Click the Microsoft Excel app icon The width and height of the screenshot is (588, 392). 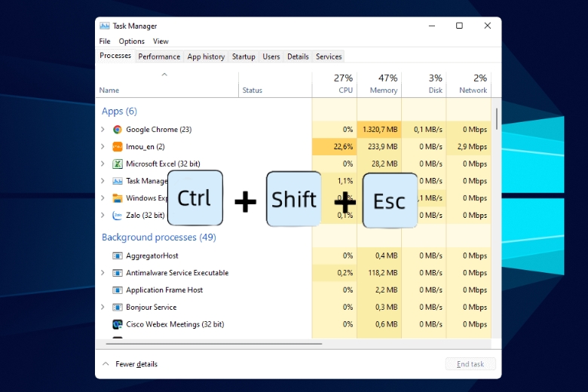(118, 164)
